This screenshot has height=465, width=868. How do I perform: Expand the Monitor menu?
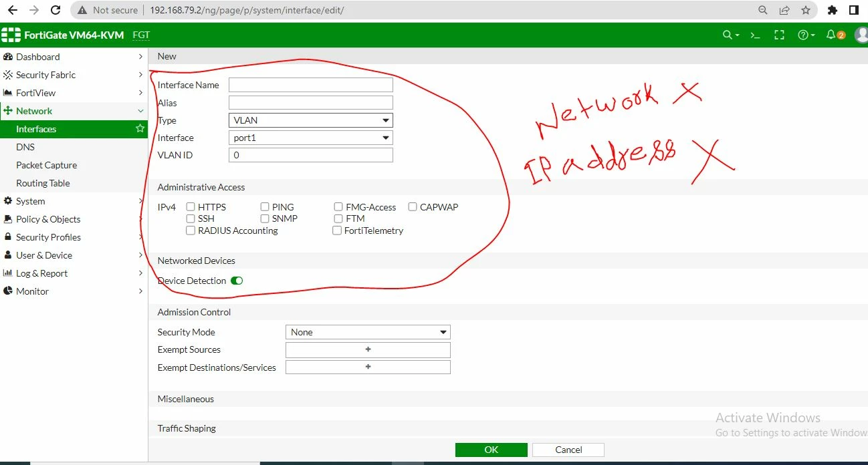(x=140, y=291)
